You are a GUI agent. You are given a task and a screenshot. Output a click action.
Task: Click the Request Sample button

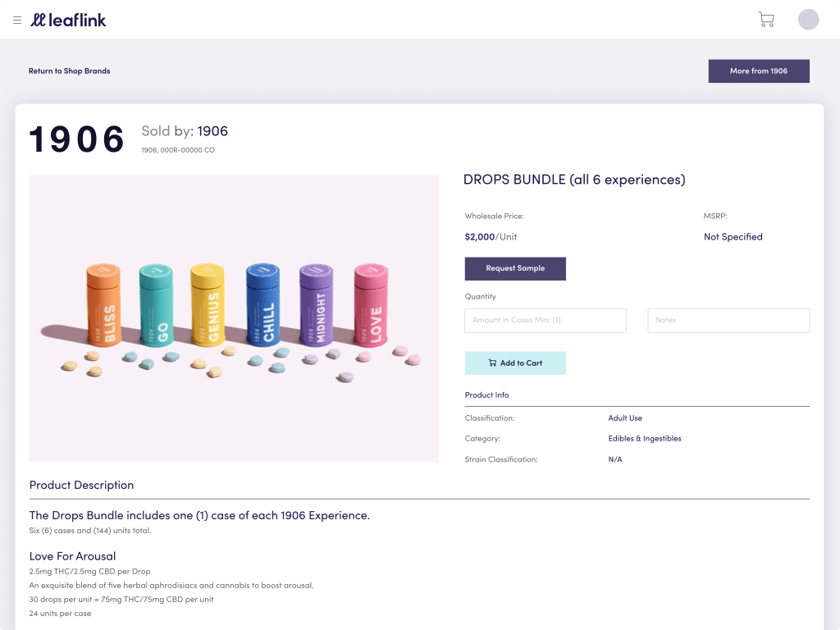click(515, 268)
